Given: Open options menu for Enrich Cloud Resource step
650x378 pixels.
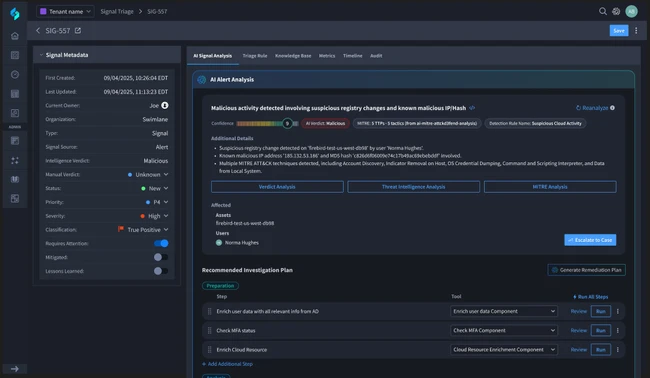Looking at the screenshot, I should (x=618, y=349).
